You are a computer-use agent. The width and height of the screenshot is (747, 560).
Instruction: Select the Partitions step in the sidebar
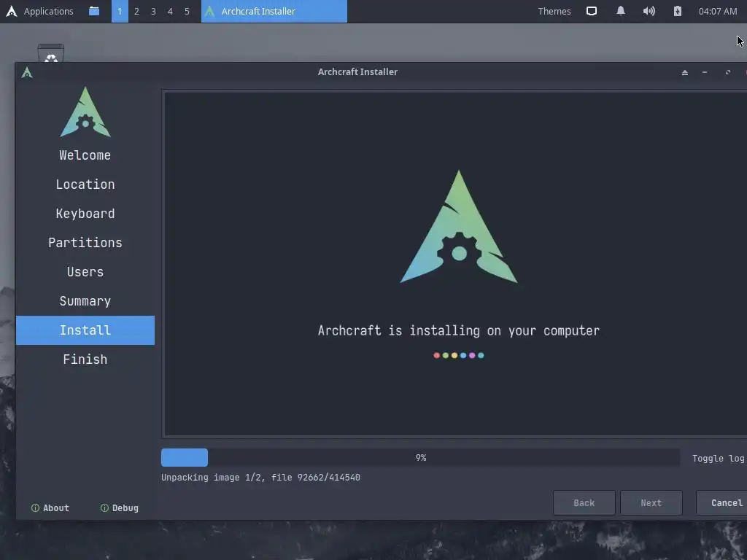(x=85, y=242)
